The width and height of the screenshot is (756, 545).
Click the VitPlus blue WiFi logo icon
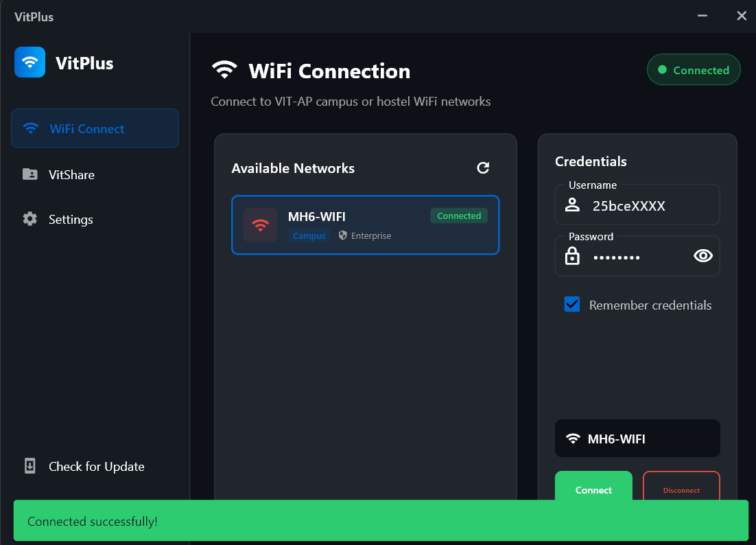coord(30,62)
